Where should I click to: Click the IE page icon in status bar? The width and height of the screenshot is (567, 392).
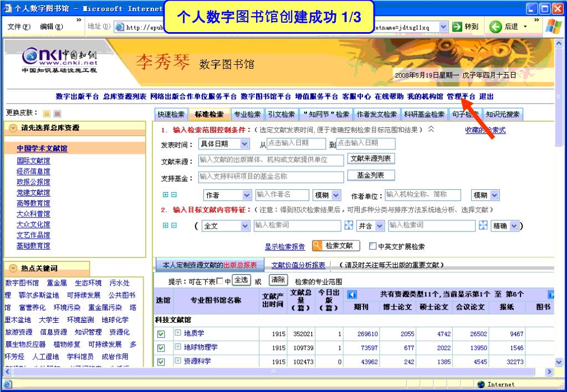pyautogui.click(x=8, y=384)
